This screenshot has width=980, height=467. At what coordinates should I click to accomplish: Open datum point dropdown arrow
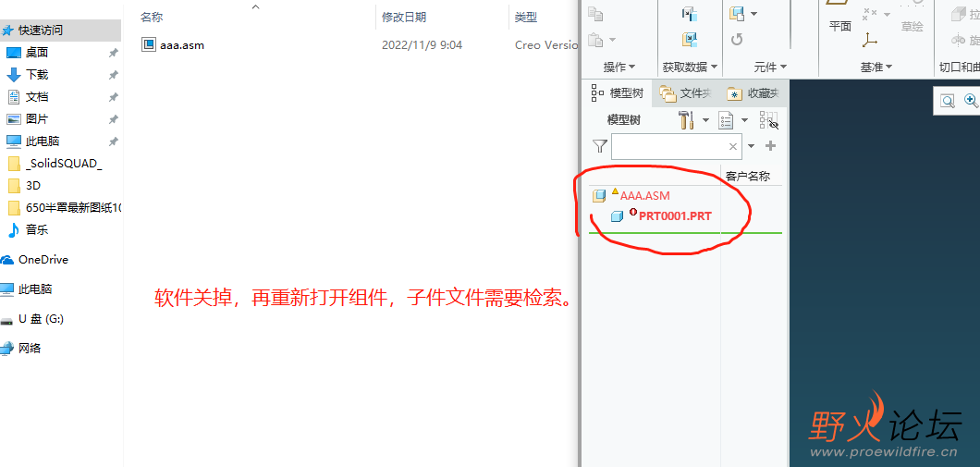(888, 15)
